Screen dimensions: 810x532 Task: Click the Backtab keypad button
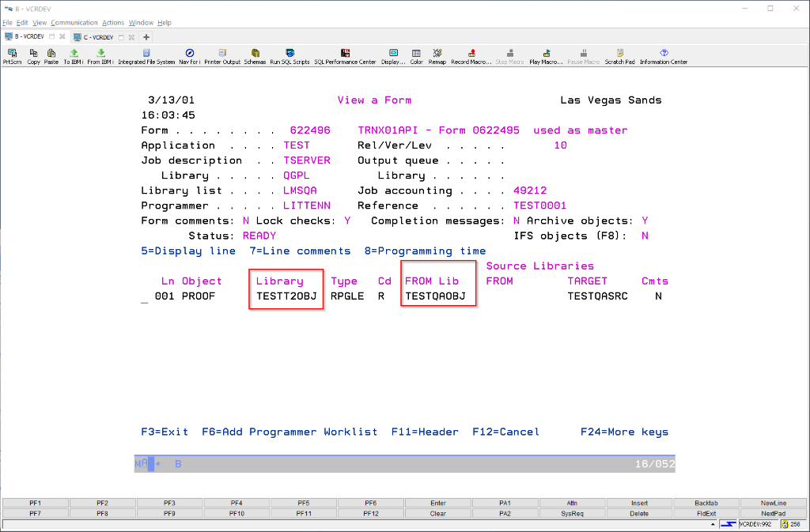706,503
